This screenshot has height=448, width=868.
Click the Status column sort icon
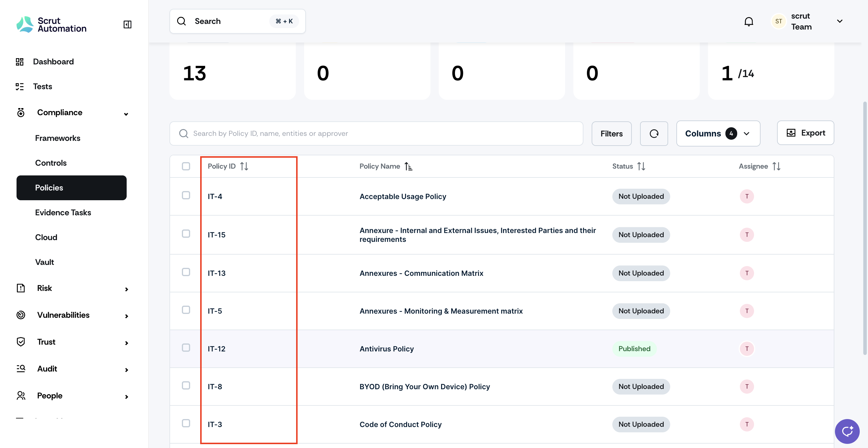(641, 166)
